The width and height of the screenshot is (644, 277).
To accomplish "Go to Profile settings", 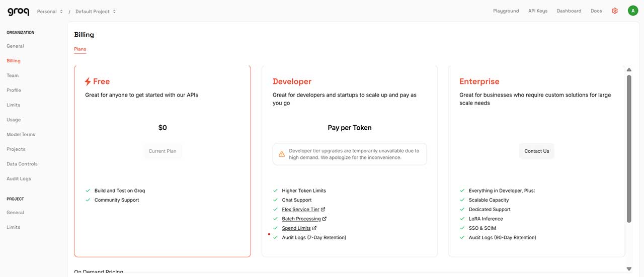I will click(14, 90).
